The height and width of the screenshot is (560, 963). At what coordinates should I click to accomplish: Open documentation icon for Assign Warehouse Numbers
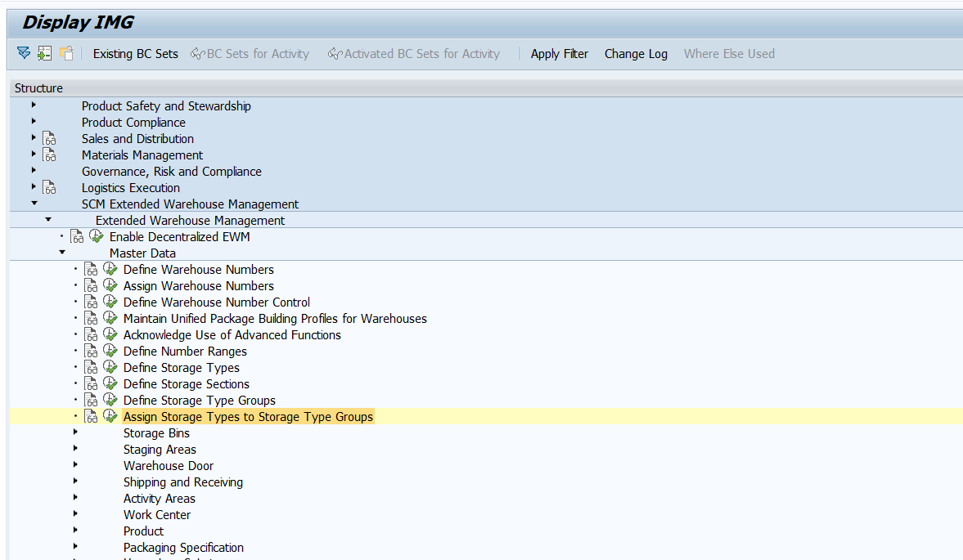pyautogui.click(x=91, y=286)
